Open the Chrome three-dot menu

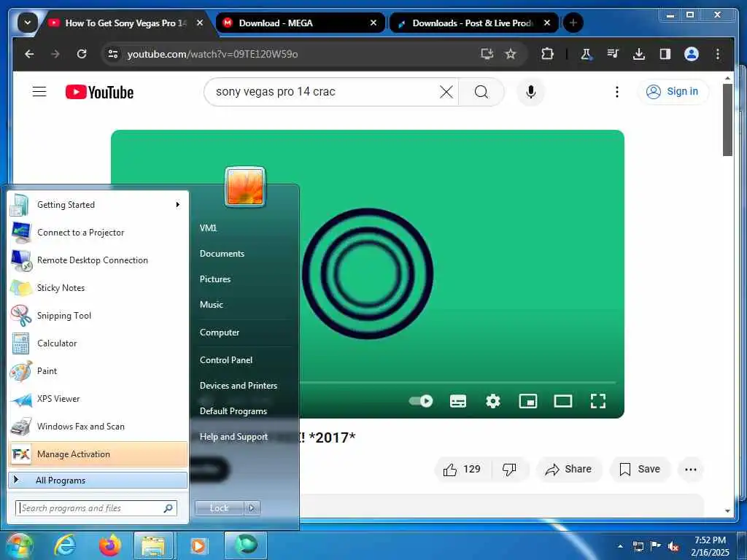click(718, 54)
